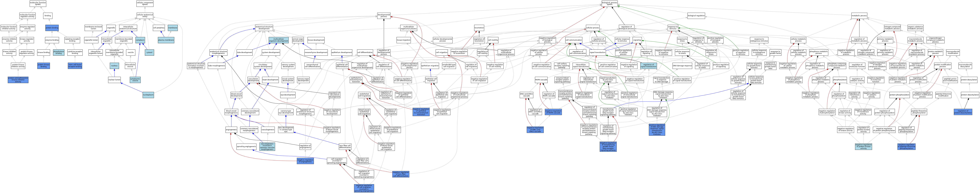The height and width of the screenshot is (193, 980).
Task: Click blue 'negative regulation of angiogenesis' node
Action: (x=305, y=161)
